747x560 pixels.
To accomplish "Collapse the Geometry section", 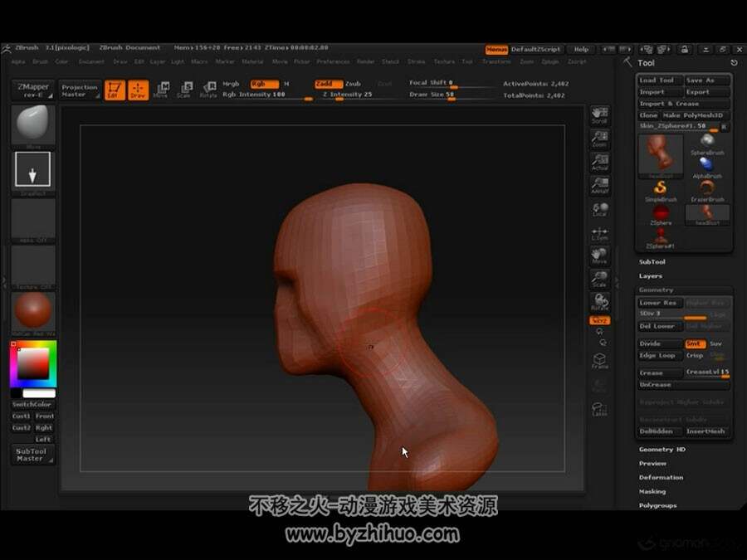I will click(656, 290).
